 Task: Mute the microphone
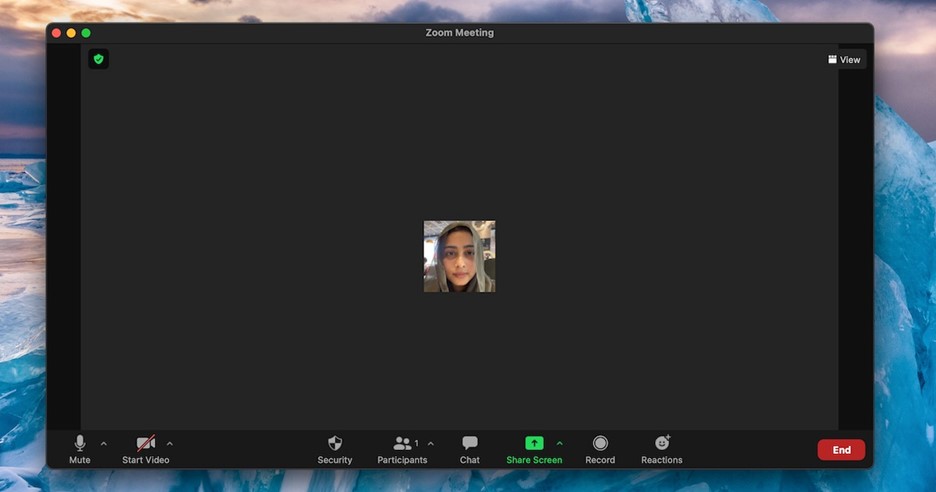pos(79,450)
